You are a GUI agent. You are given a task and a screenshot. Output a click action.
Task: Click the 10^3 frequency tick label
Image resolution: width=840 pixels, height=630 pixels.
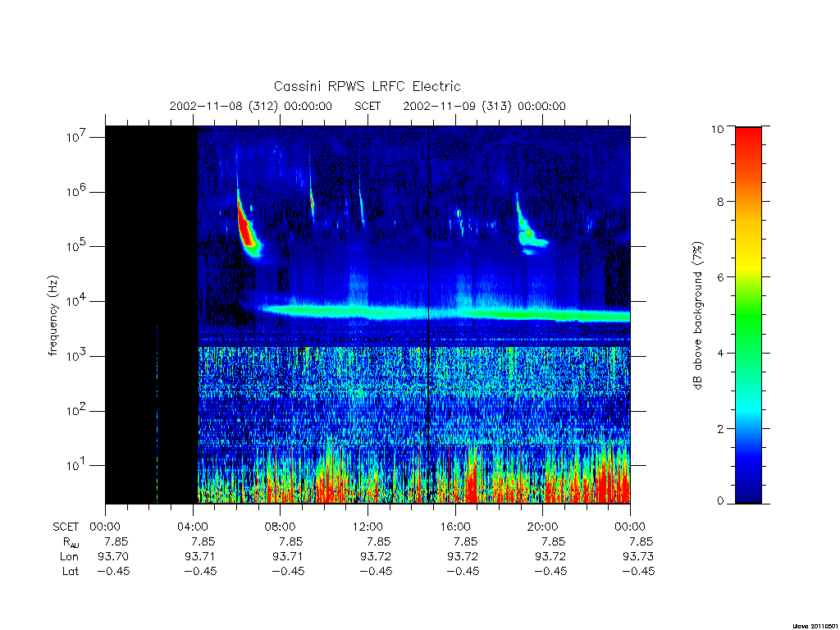[x=77, y=356]
